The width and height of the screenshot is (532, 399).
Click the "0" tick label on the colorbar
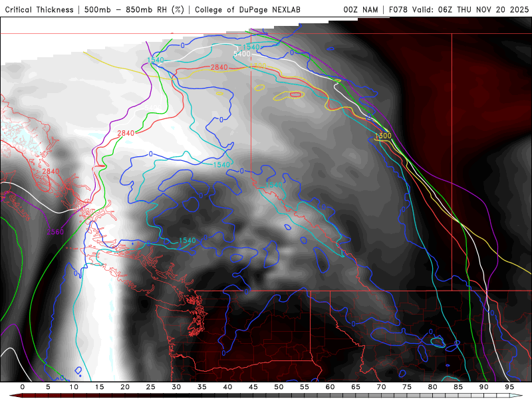point(23,387)
